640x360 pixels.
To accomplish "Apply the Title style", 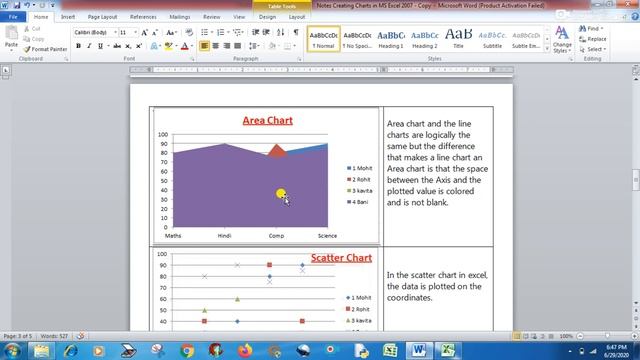I will click(x=458, y=39).
